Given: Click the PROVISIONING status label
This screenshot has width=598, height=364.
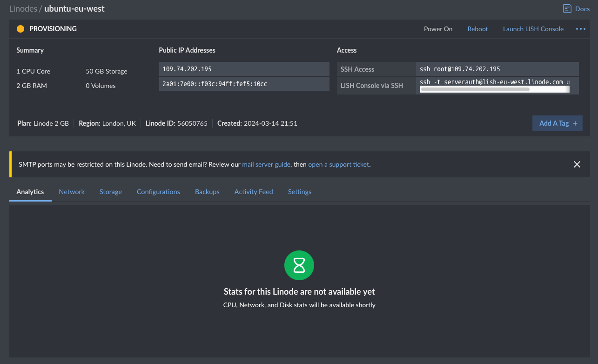Looking at the screenshot, I should pyautogui.click(x=53, y=29).
